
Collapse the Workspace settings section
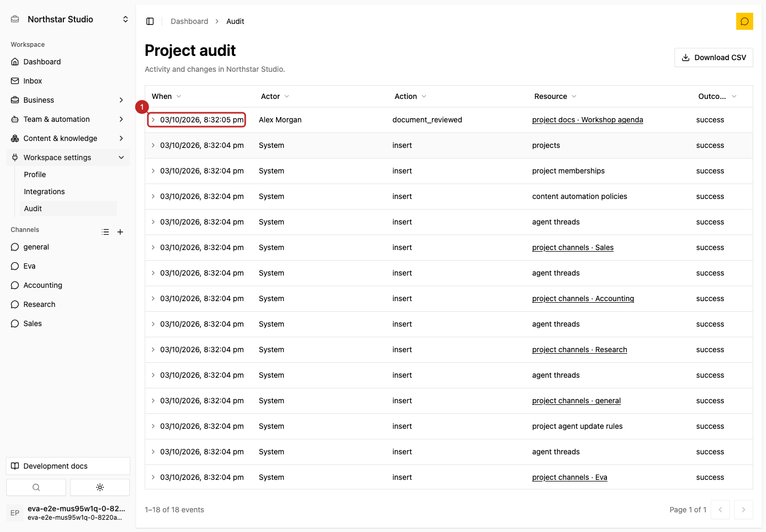pos(68,157)
